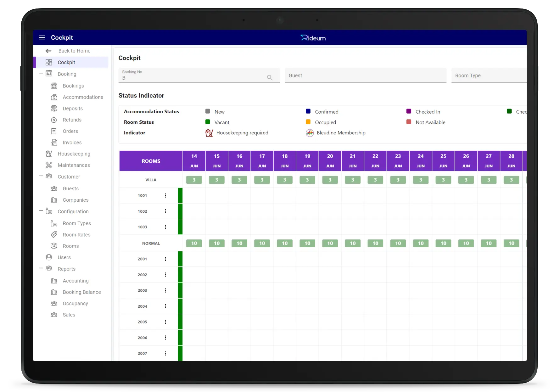
Task: Collapse the Configuration tree section
Action: coord(41,211)
